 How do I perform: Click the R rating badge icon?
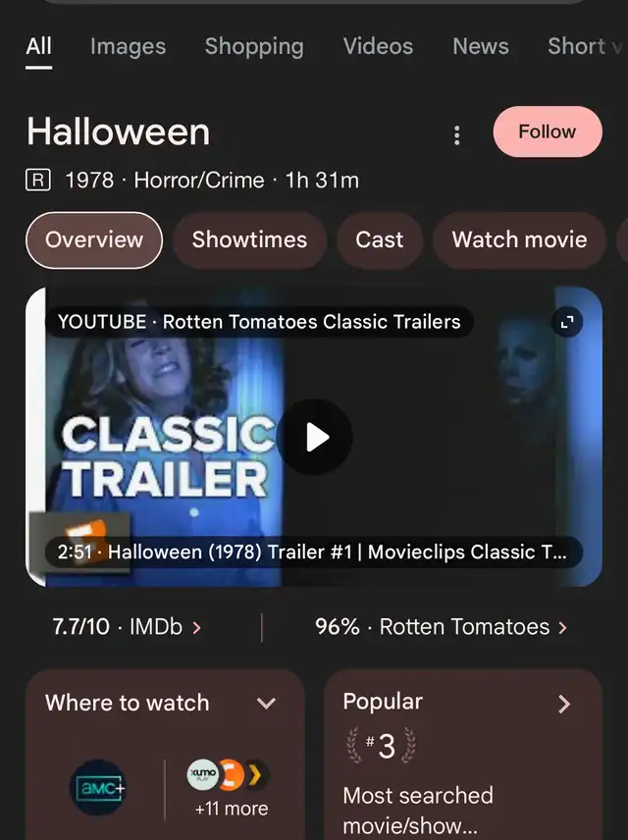(38, 180)
